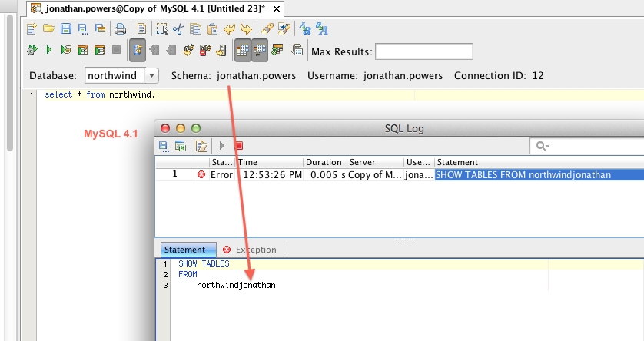
Task: Select SHOW TABLES FROM northwindjonathan statement cell
Action: coord(539,175)
